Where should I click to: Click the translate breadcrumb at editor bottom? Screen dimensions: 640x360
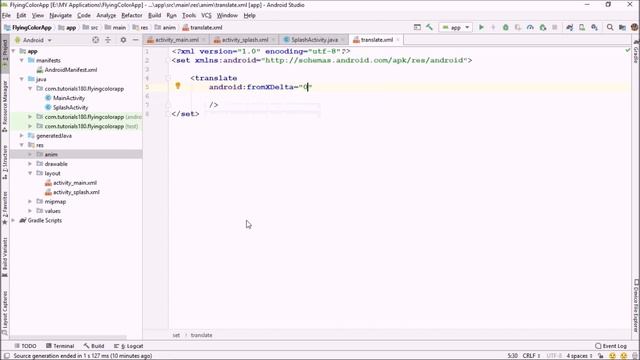201,335
